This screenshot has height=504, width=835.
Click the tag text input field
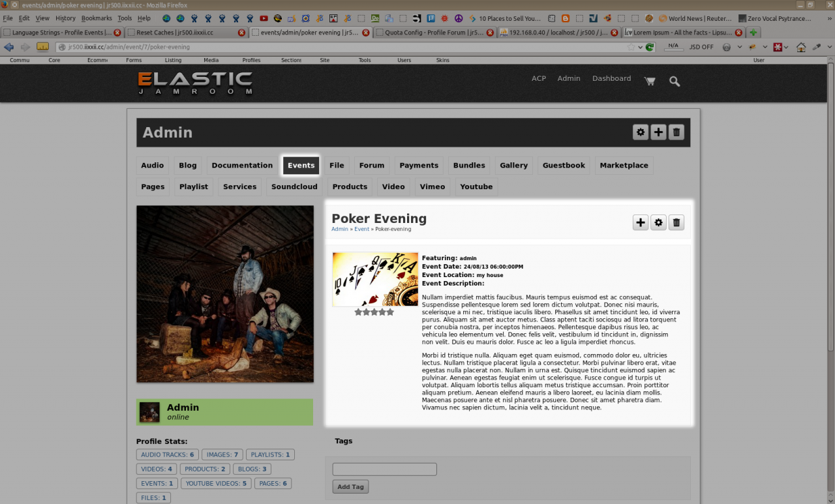pos(384,469)
